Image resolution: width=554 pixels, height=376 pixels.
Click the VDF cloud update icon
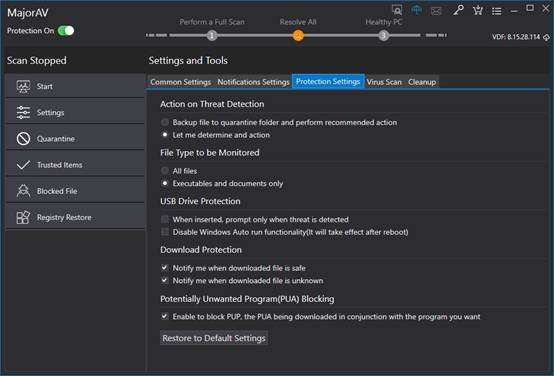[546, 37]
